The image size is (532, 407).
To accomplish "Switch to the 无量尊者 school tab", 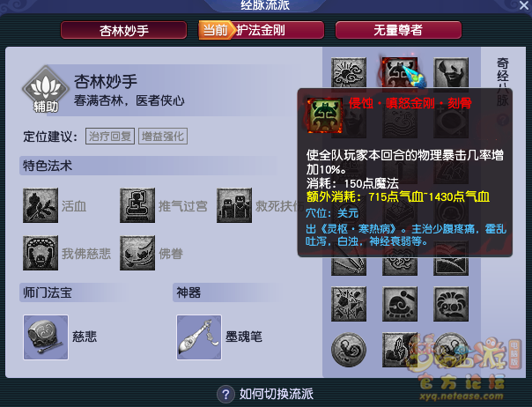I will [x=398, y=30].
